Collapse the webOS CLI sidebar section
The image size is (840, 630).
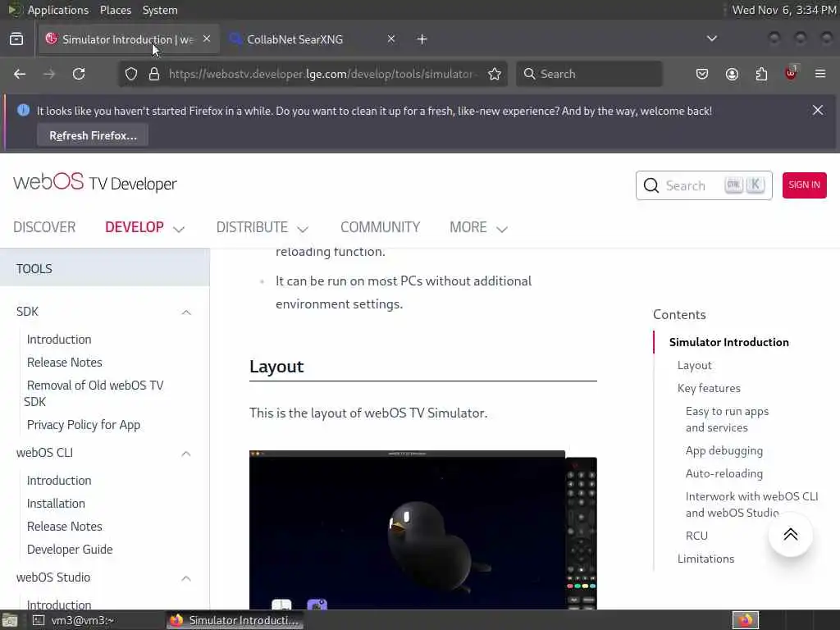(x=186, y=453)
